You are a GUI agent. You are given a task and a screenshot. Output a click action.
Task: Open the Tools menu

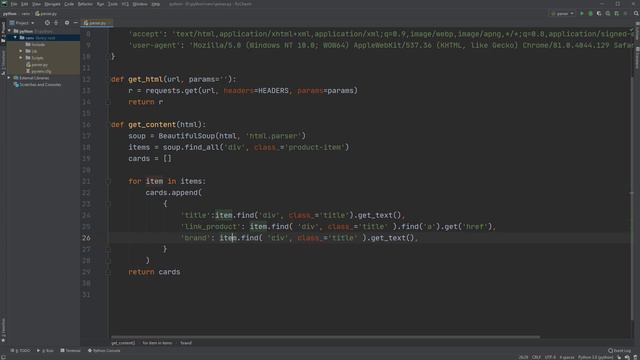click(x=113, y=4)
